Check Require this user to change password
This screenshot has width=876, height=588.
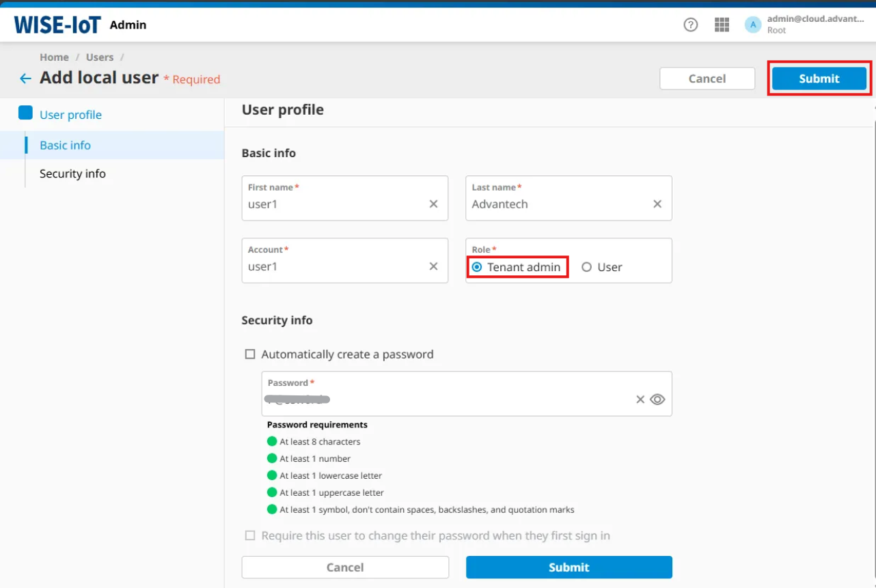[250, 535]
